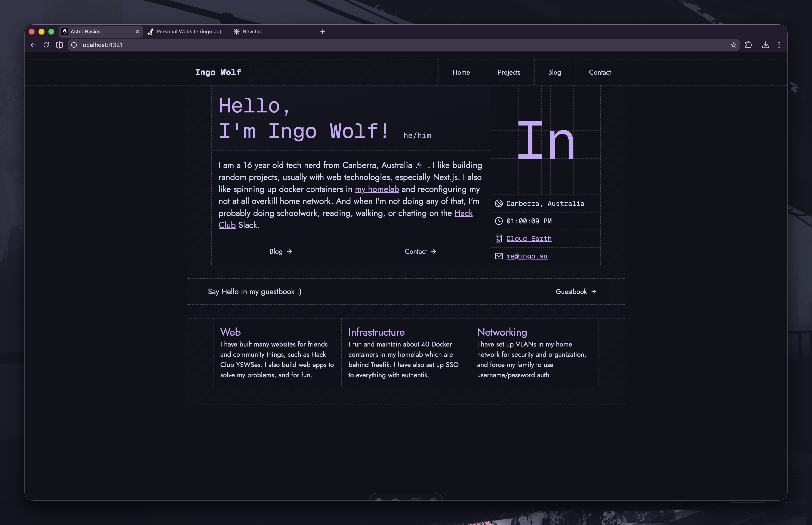
Task: Switch to Personal Website (ingo.au) tab
Action: [188, 32]
